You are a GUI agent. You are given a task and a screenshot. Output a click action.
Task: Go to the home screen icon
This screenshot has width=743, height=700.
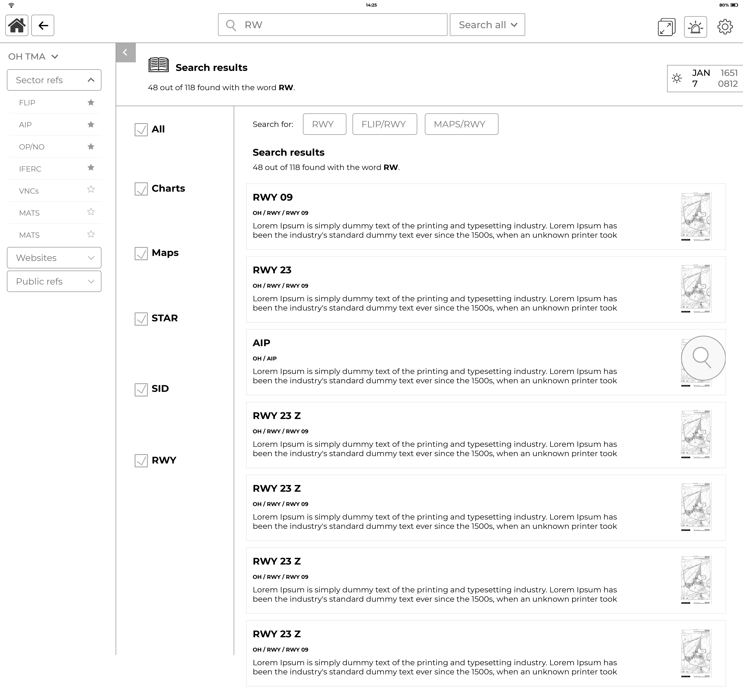[17, 25]
